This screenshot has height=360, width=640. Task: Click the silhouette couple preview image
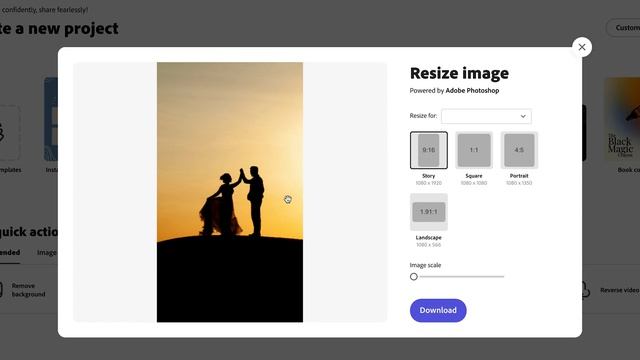point(230,192)
